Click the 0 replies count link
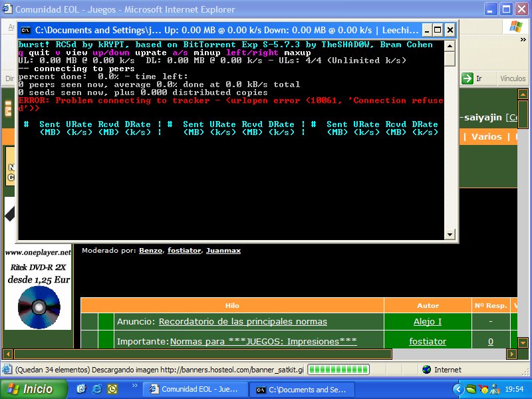The width and height of the screenshot is (532, 399). tap(491, 342)
